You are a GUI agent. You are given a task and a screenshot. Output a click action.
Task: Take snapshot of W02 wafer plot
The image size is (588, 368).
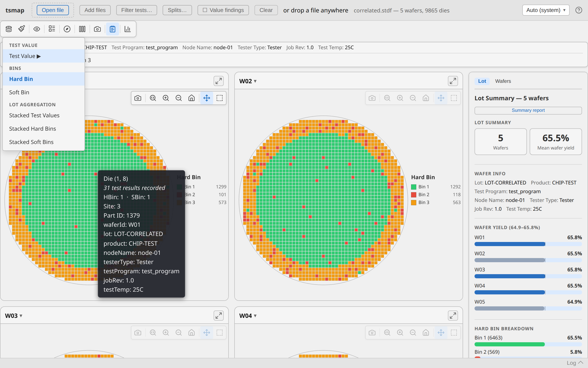372,98
